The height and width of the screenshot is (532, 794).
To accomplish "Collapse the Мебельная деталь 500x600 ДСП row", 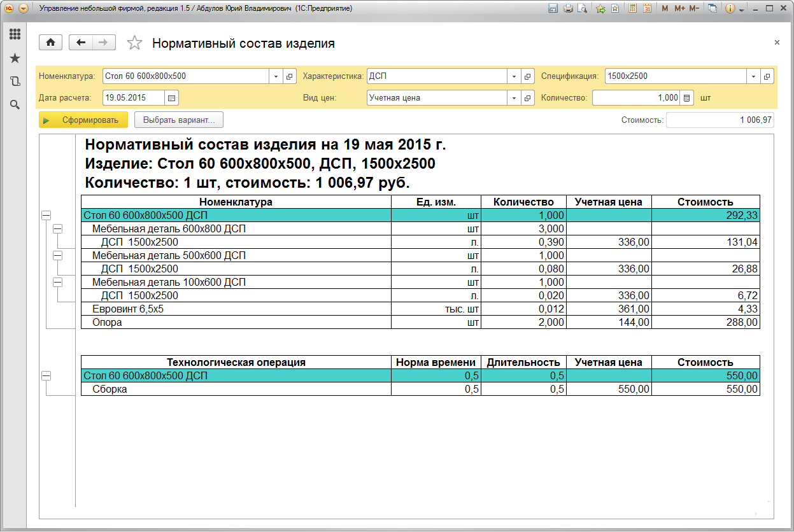I will pyautogui.click(x=57, y=255).
